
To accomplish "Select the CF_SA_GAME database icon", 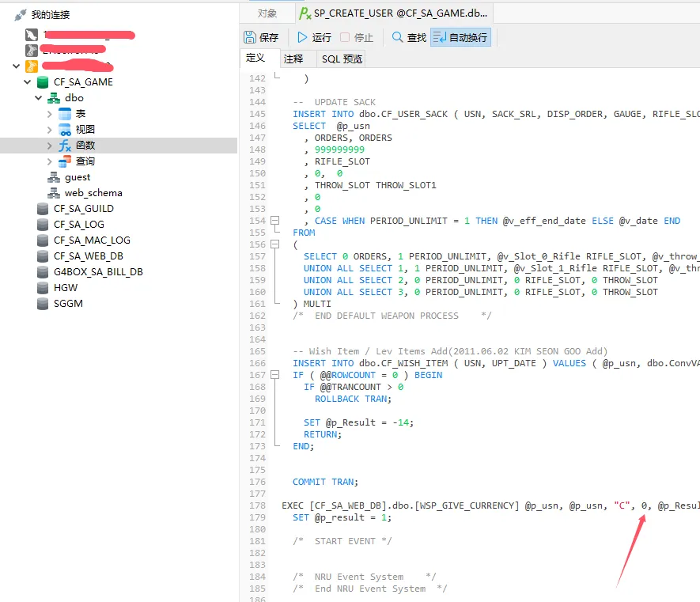I will (x=43, y=82).
